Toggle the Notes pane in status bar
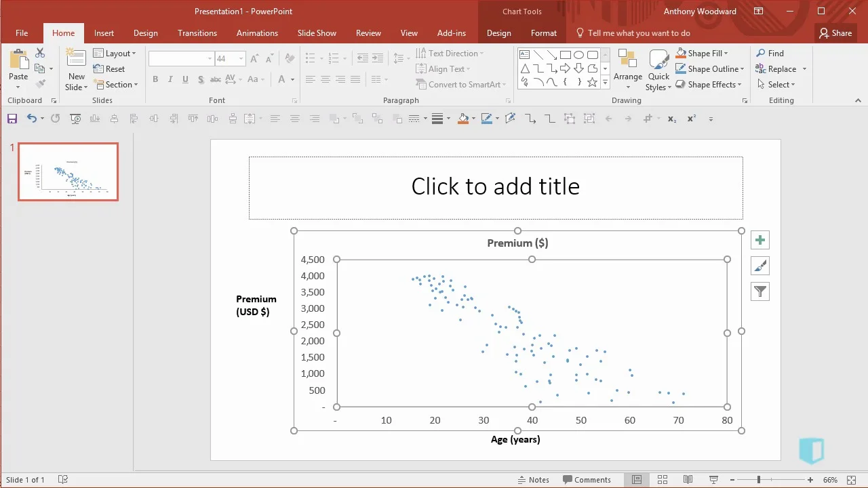Viewport: 868px width, 488px height. (533, 480)
